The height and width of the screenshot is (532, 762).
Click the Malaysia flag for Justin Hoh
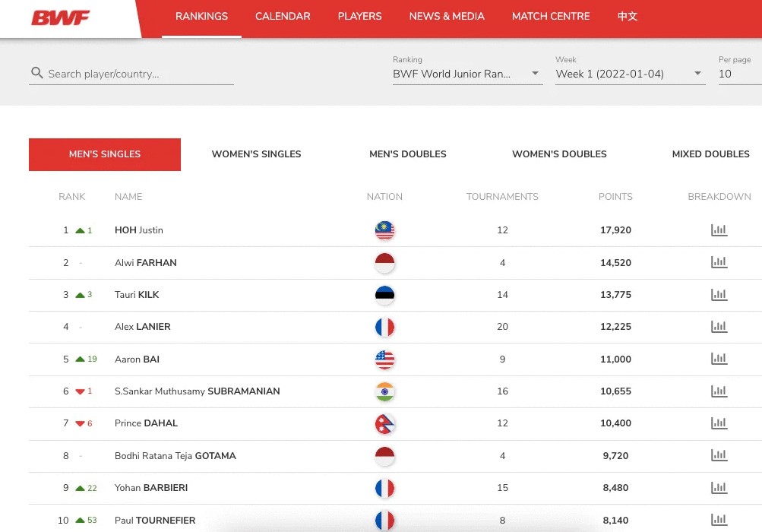click(x=384, y=230)
